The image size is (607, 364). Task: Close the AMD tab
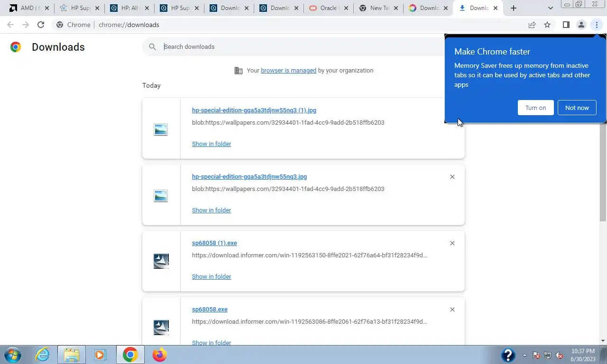click(46, 8)
